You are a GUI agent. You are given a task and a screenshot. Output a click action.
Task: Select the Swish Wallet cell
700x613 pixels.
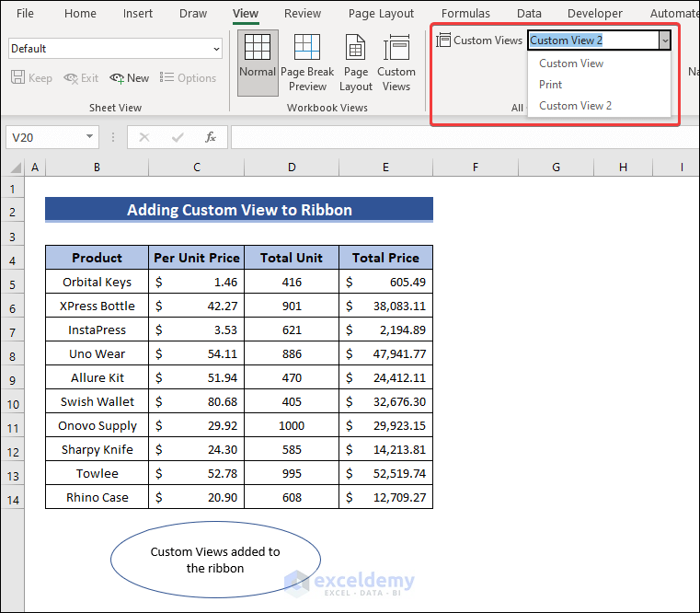97,401
